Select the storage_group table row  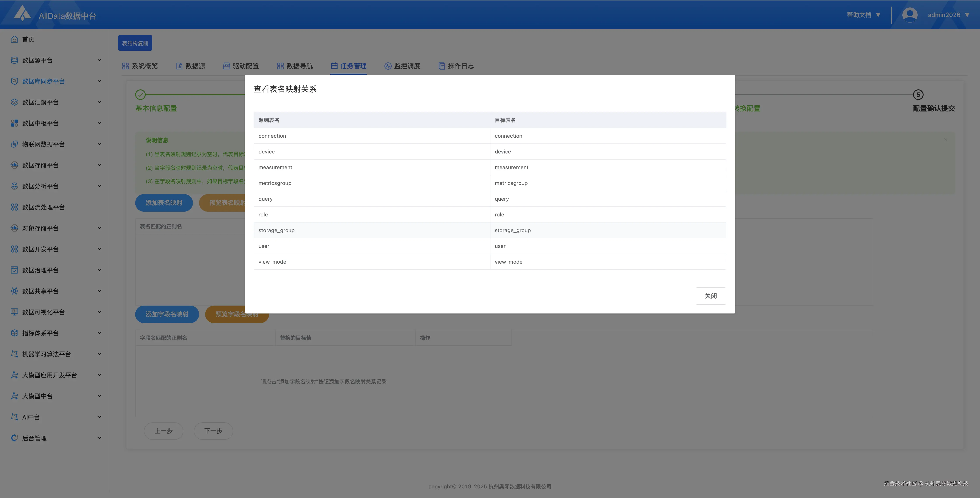point(276,230)
